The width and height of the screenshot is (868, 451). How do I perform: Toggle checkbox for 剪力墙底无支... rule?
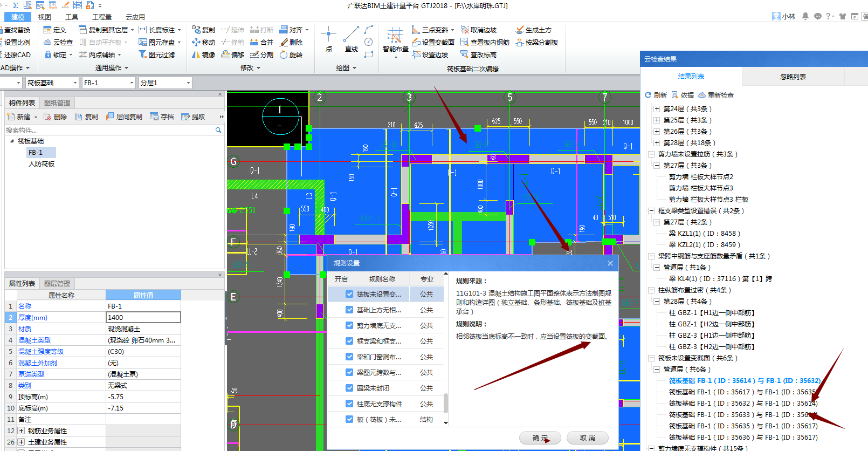point(349,325)
